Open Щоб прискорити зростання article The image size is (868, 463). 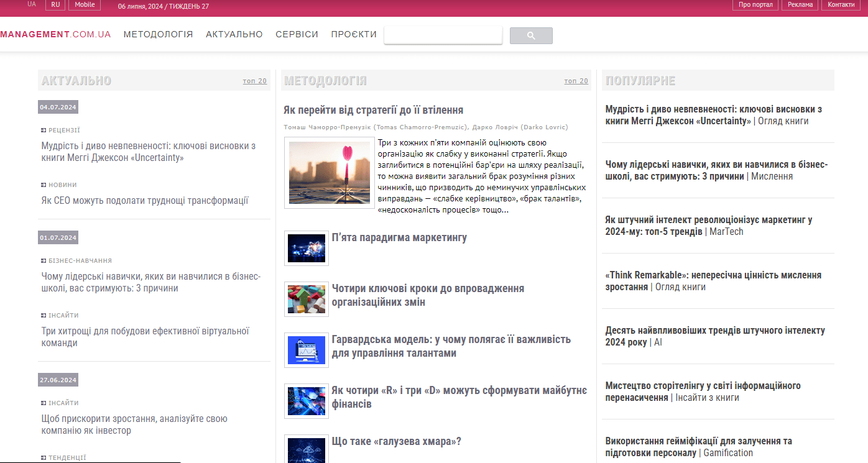(x=134, y=424)
